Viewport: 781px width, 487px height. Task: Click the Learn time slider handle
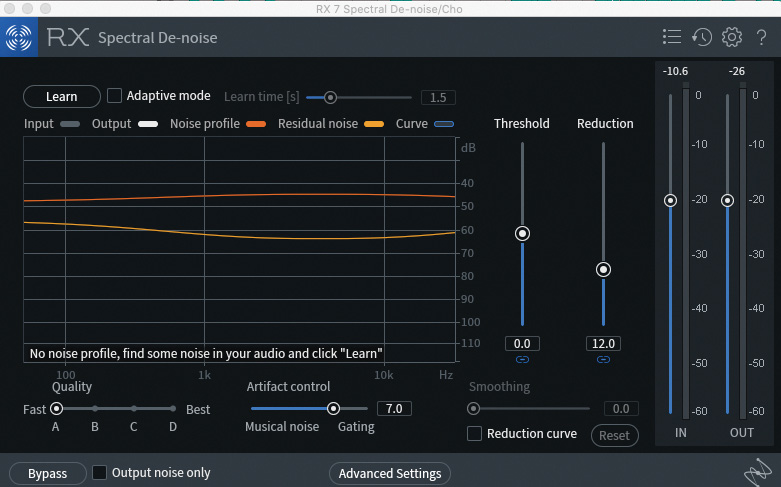click(x=330, y=98)
